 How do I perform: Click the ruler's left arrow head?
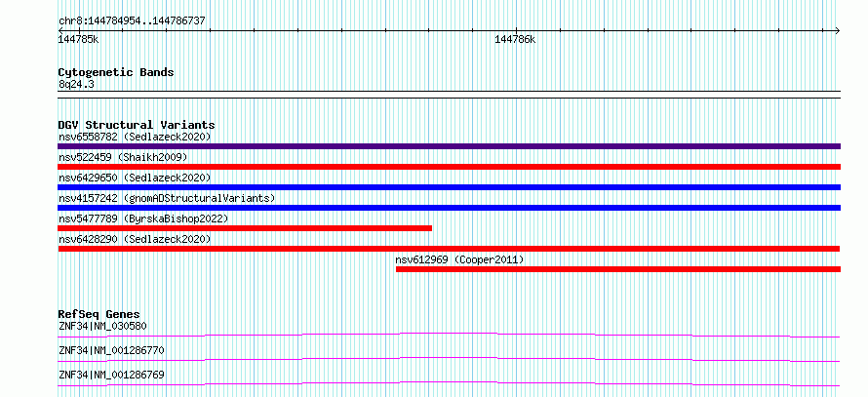(60, 30)
